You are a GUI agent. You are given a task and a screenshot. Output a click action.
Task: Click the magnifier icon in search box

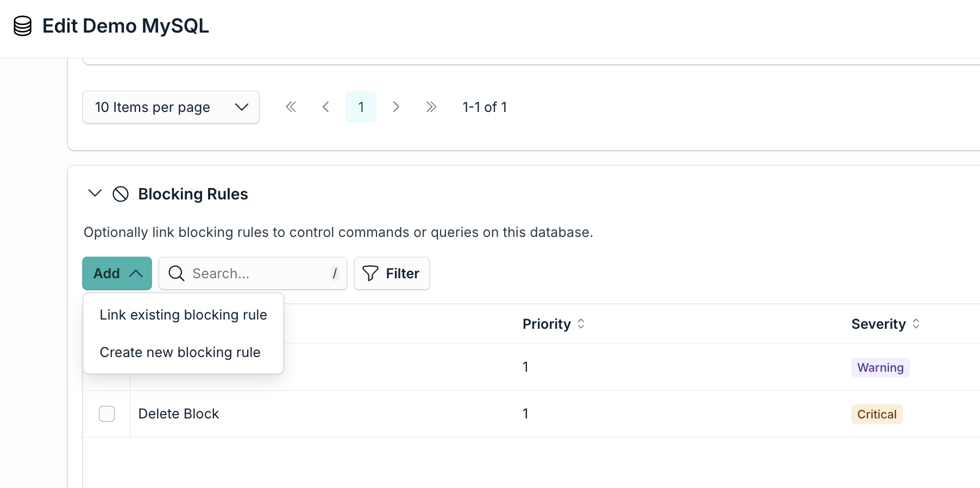pos(177,273)
